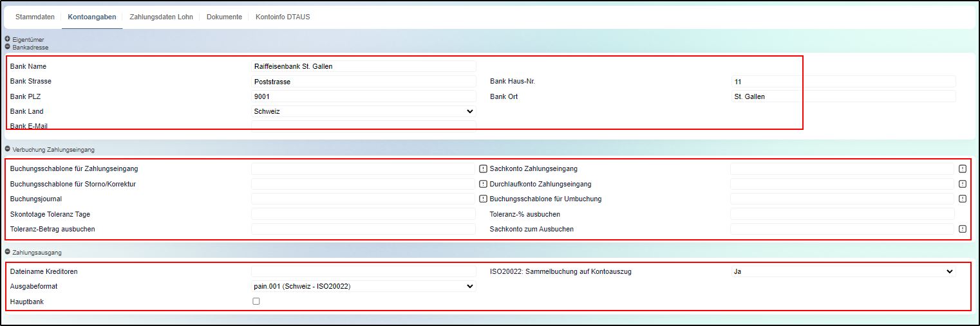The image size is (980, 326).
Task: Collapse the Verbuchung Zahlungseingang section
Action: pyautogui.click(x=8, y=149)
